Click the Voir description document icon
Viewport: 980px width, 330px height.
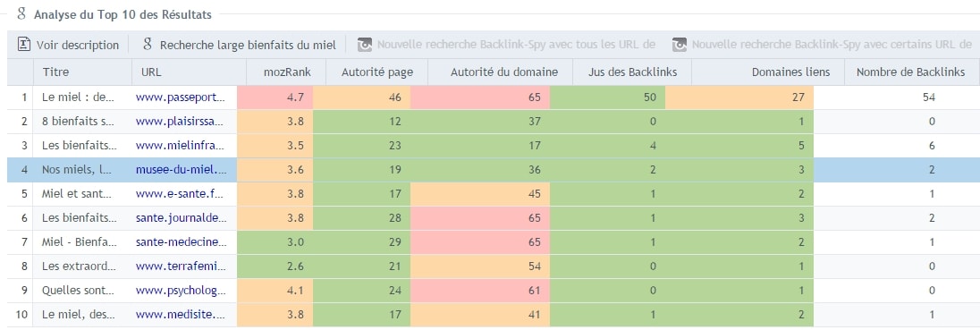coord(24,45)
